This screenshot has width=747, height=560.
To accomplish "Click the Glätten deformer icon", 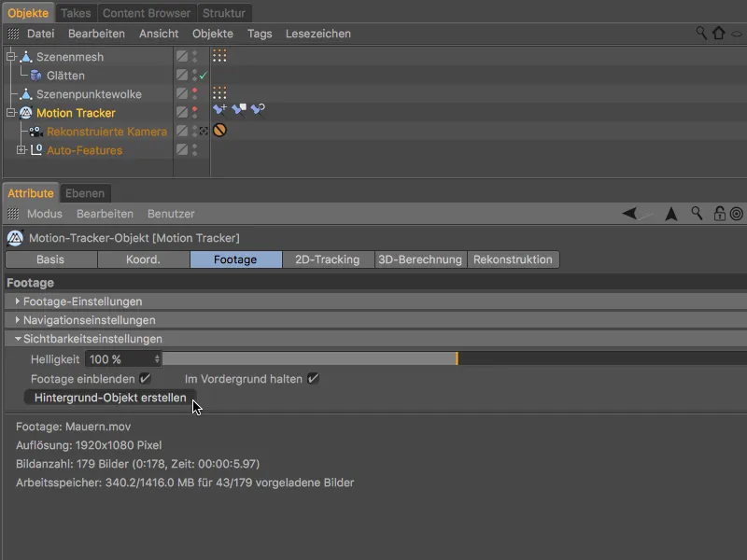I will (x=35, y=76).
